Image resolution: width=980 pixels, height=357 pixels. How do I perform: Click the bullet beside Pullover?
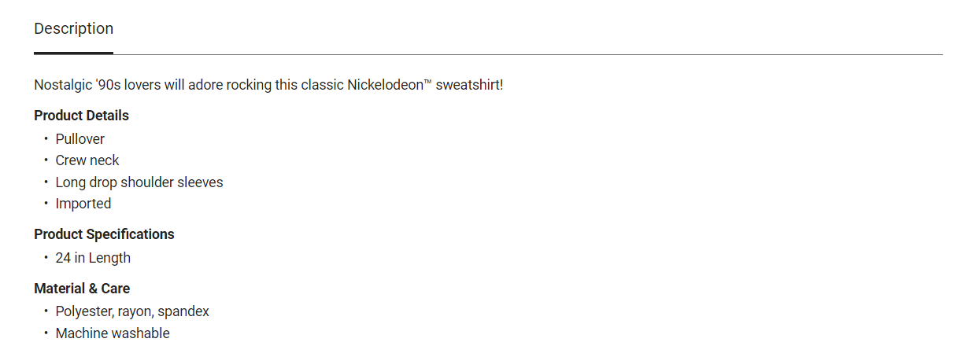tap(46, 139)
